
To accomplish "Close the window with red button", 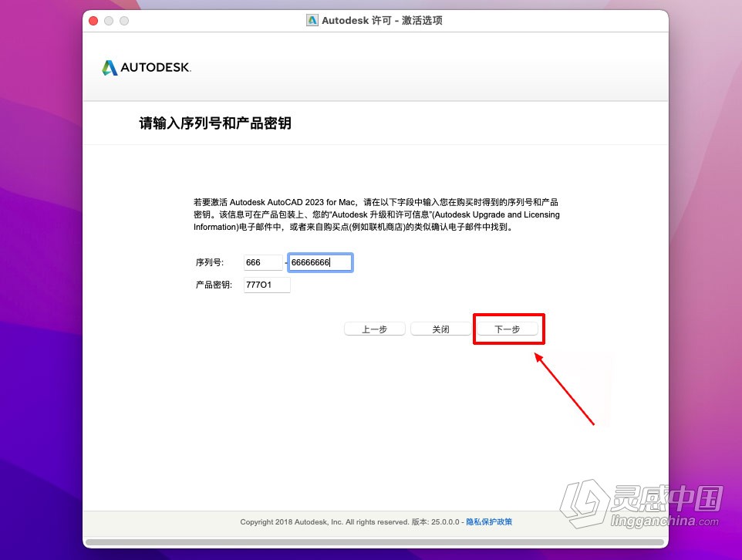I will click(93, 21).
